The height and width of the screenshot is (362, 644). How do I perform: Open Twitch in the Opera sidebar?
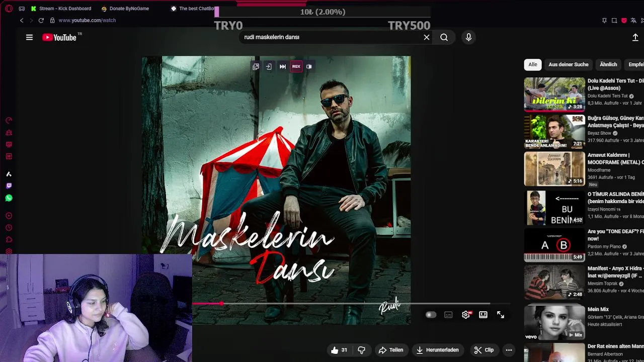click(x=9, y=186)
